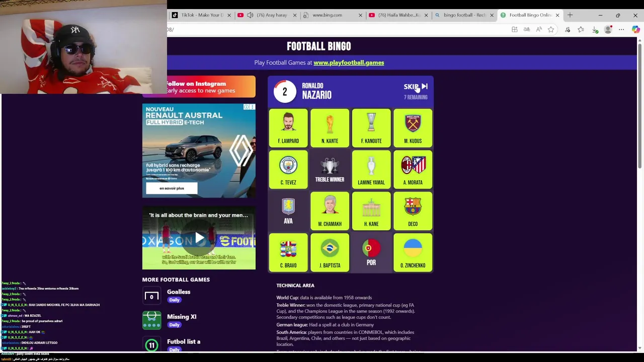Open www.playfootball.games link
Viewport: 644px width, 362px height.
point(349,63)
